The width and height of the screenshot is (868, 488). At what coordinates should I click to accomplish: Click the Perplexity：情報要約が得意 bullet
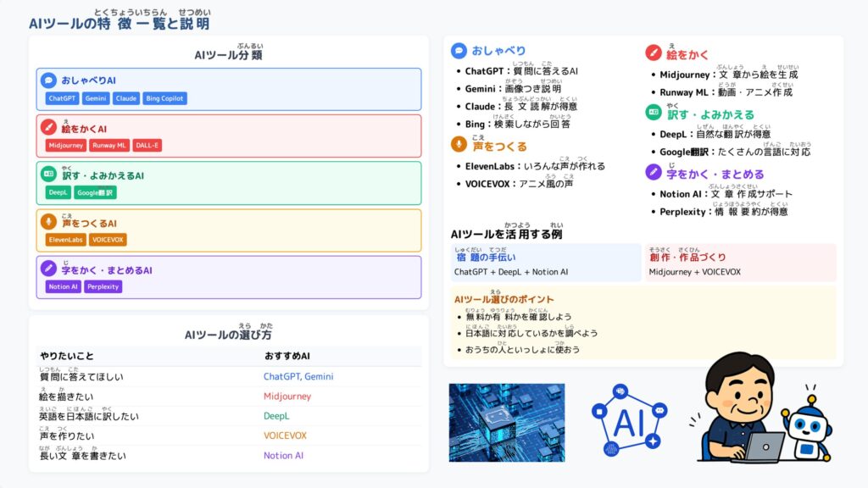tap(724, 210)
